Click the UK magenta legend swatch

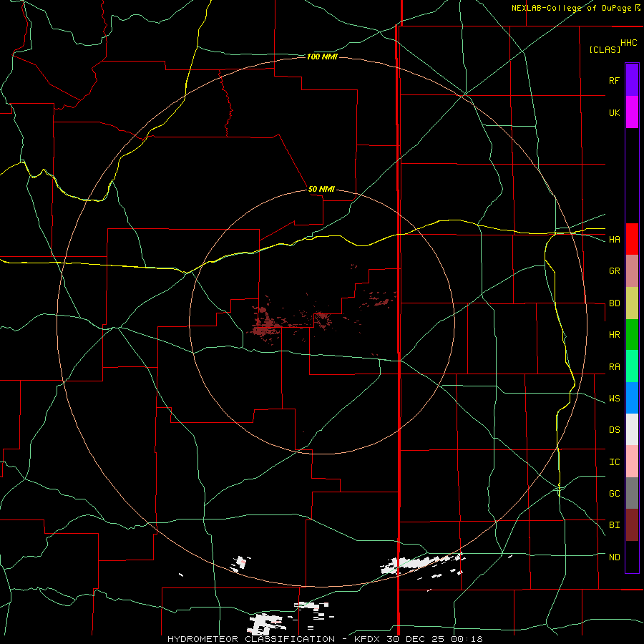pos(632,112)
